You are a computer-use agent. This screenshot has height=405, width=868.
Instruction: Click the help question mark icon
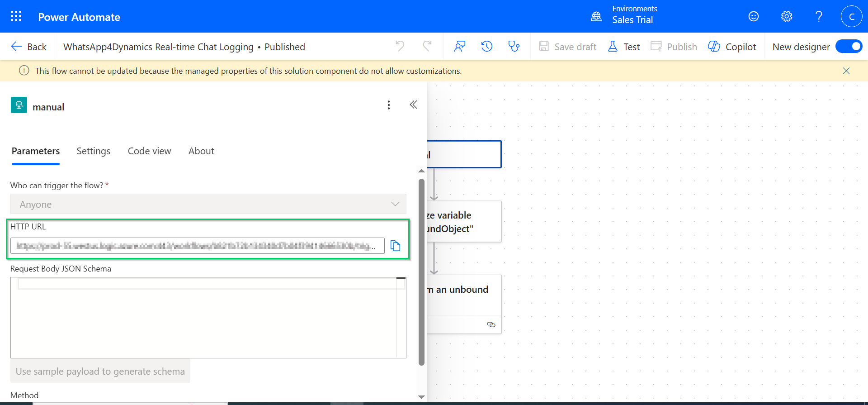coord(819,17)
